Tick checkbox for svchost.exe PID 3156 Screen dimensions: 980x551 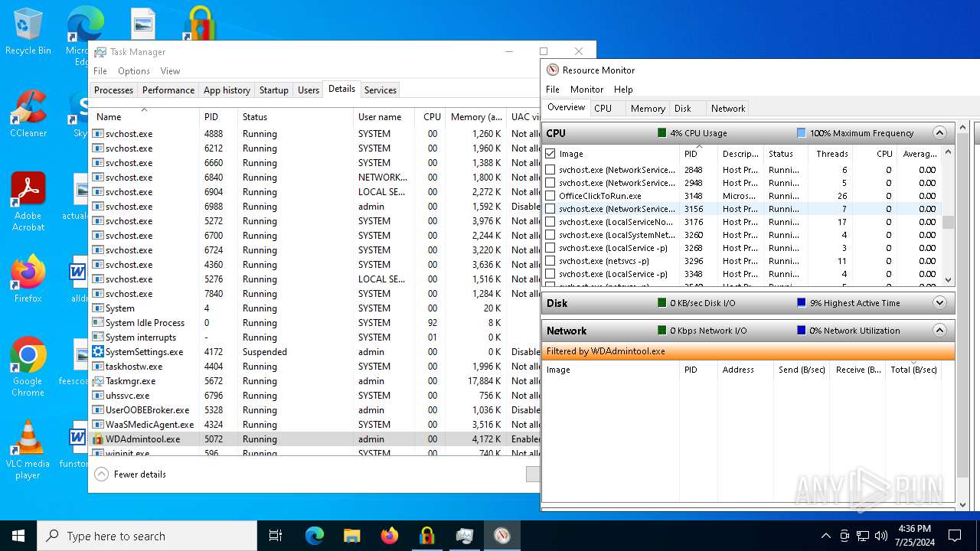click(550, 209)
